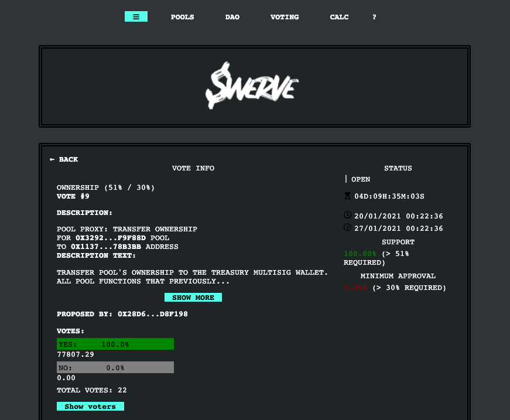
Task: Click the start date 20/01/2021 00:22:36
Action: coord(398,216)
